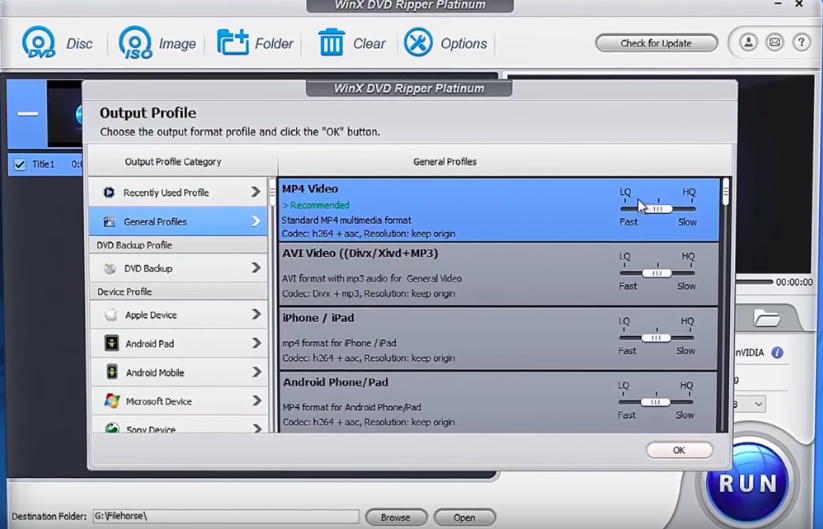Select the Android Phone/Pad profile
Image resolution: width=823 pixels, height=529 pixels.
[499, 403]
